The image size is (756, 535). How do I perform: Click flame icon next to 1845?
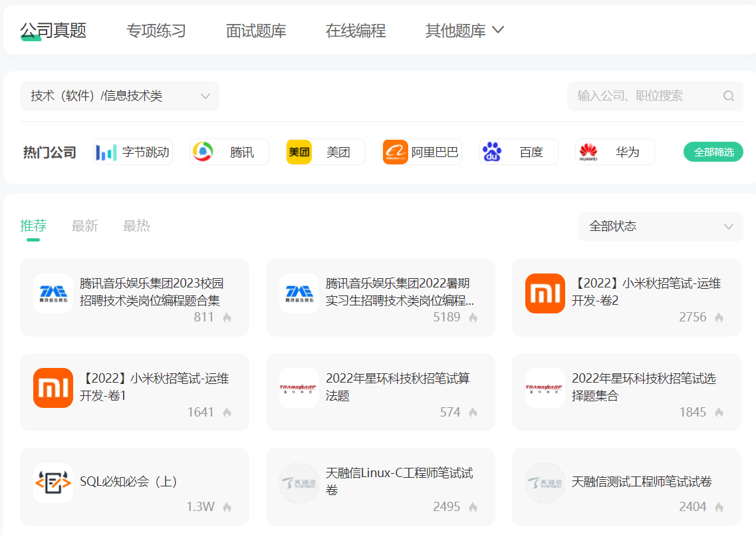pos(719,413)
